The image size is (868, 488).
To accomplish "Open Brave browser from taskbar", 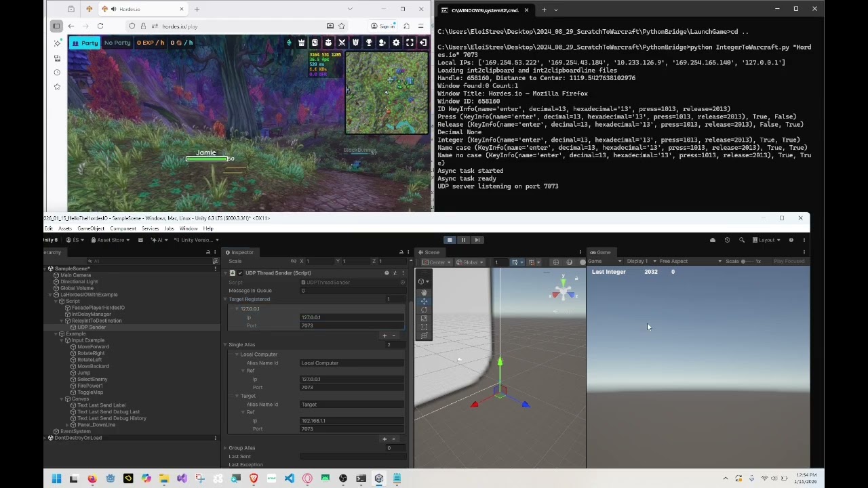I will 254,479.
